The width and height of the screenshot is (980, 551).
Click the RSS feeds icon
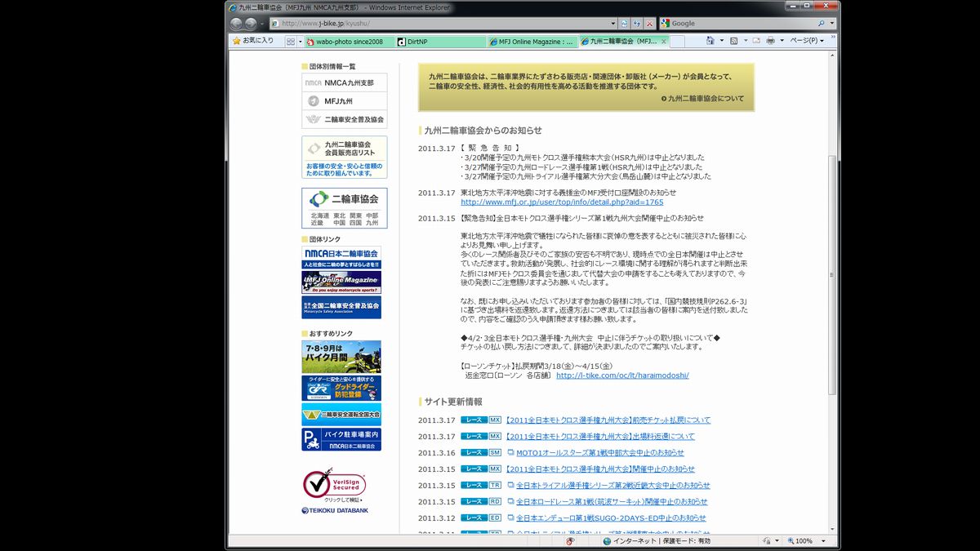point(734,40)
